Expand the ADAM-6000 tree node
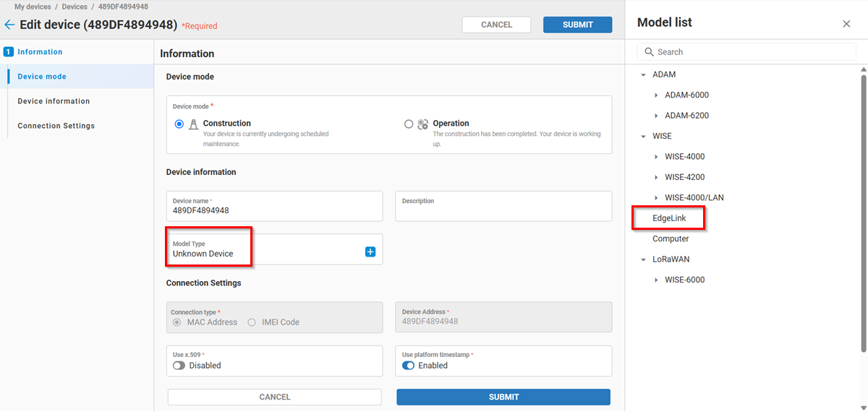Screen dimensions: 868x412 655,95
